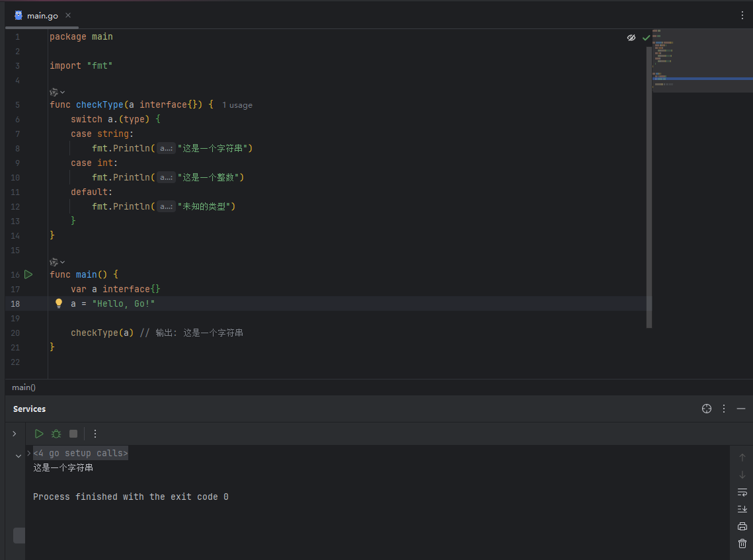Open the main.go editor tab
Image resolution: width=753 pixels, height=560 pixels.
(42, 15)
